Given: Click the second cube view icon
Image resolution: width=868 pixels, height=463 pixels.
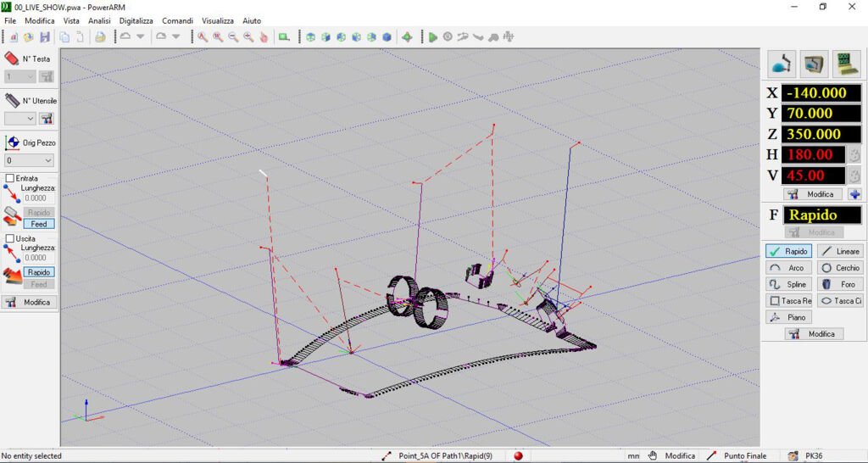Looking at the screenshot, I should pyautogui.click(x=326, y=37).
